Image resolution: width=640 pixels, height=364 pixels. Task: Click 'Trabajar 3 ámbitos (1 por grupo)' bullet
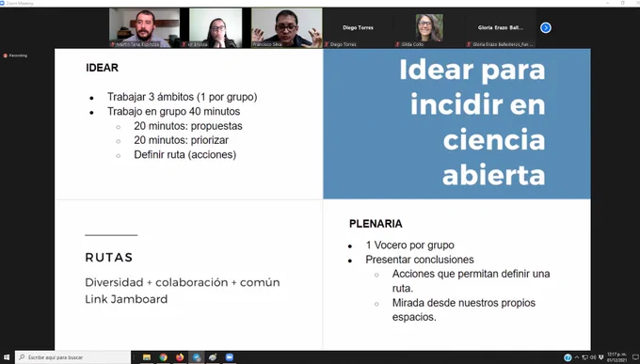(182, 97)
